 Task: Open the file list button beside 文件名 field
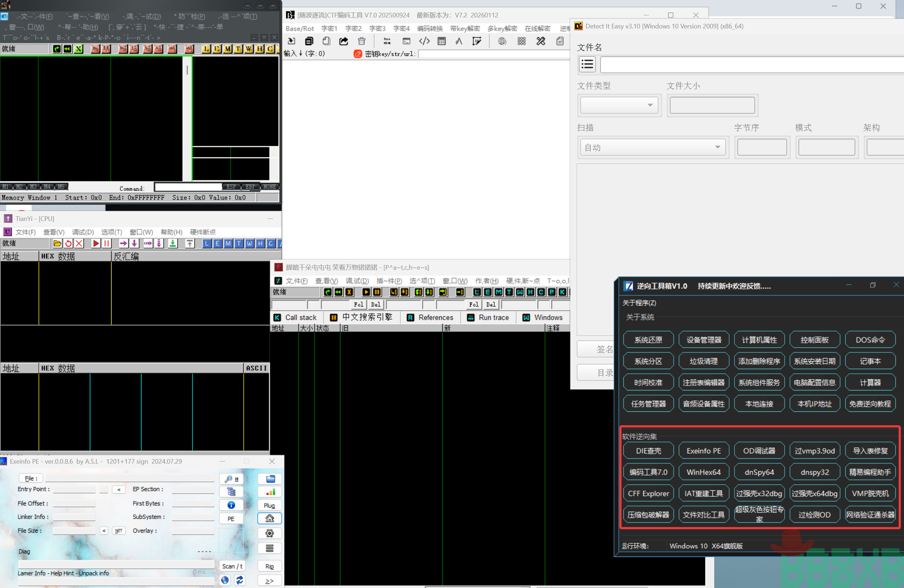coord(587,64)
